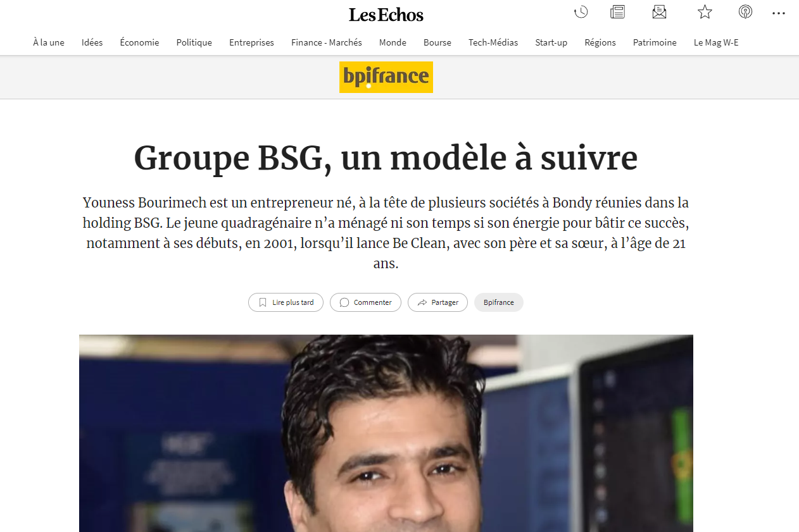799x532 pixels.
Task: Click the Commenter button
Action: (365, 302)
